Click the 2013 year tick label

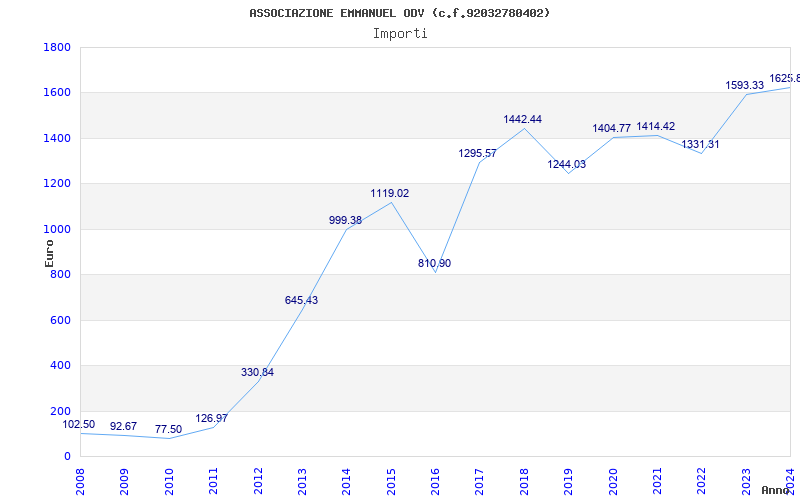[x=302, y=482]
